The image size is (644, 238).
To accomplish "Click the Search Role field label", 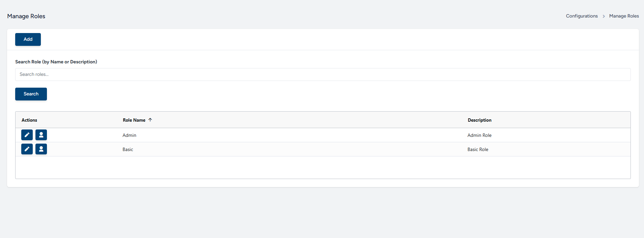I will click(56, 62).
